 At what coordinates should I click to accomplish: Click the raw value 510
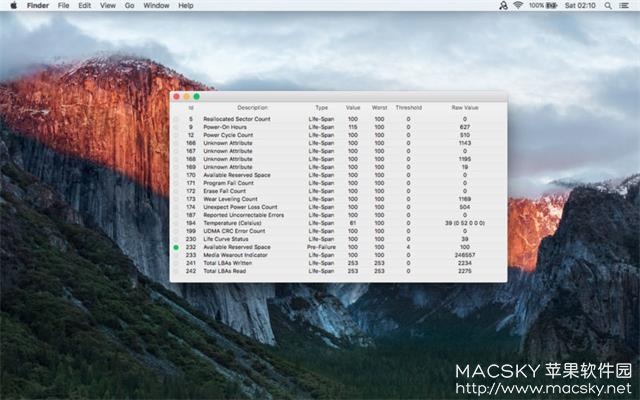point(465,135)
